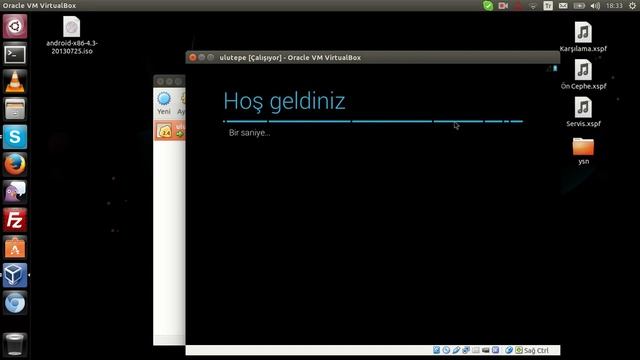Click the USB devices indicator in VM status bar

tap(456, 350)
